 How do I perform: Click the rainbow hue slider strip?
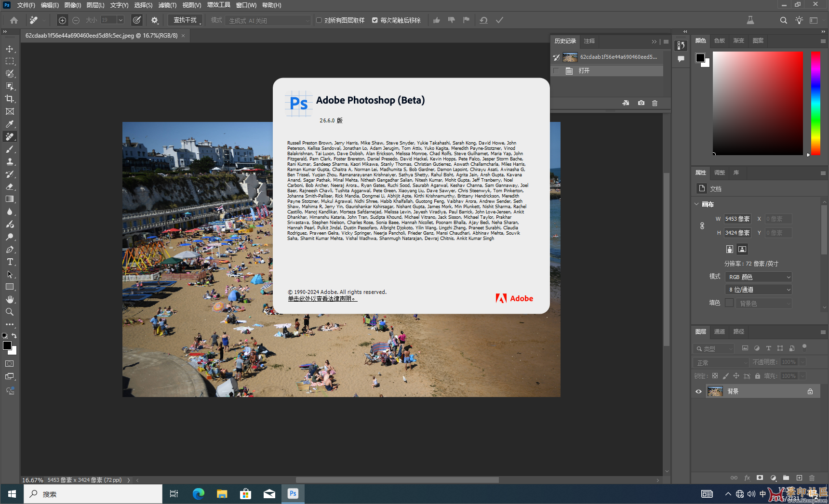tap(816, 103)
